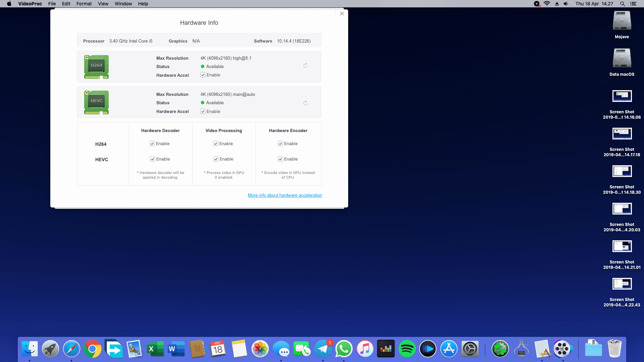
Task: Launch Telegram from the dock
Action: [x=323, y=349]
